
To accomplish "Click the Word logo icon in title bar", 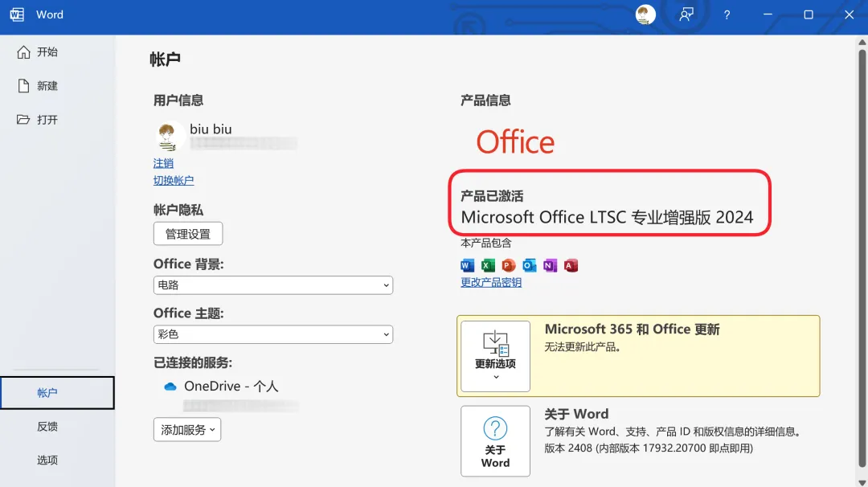I will 17,14.
